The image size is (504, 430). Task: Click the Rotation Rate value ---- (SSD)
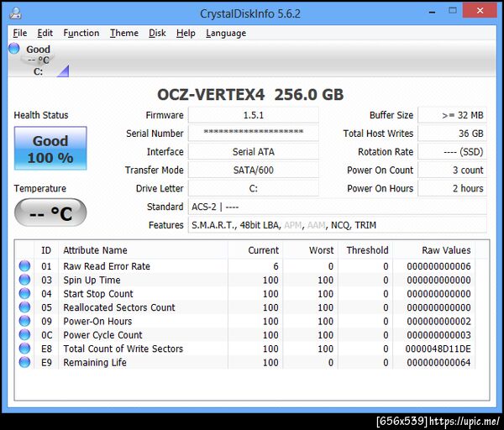click(x=452, y=151)
